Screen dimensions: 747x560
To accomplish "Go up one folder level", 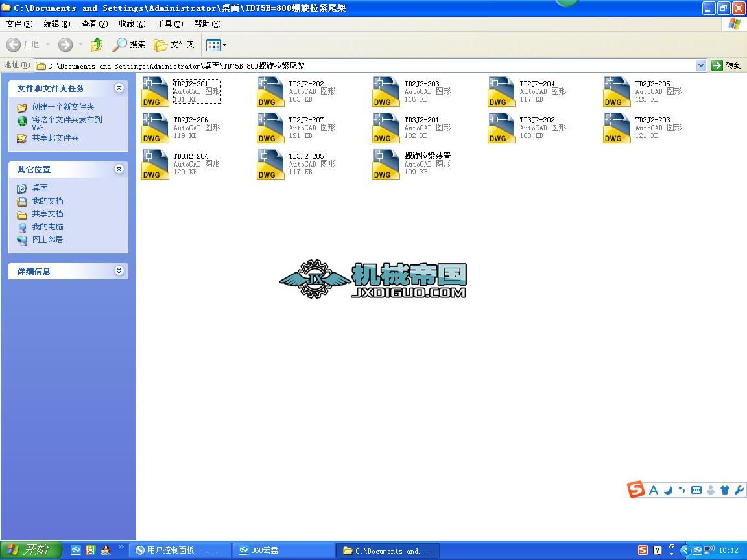I will click(x=96, y=45).
